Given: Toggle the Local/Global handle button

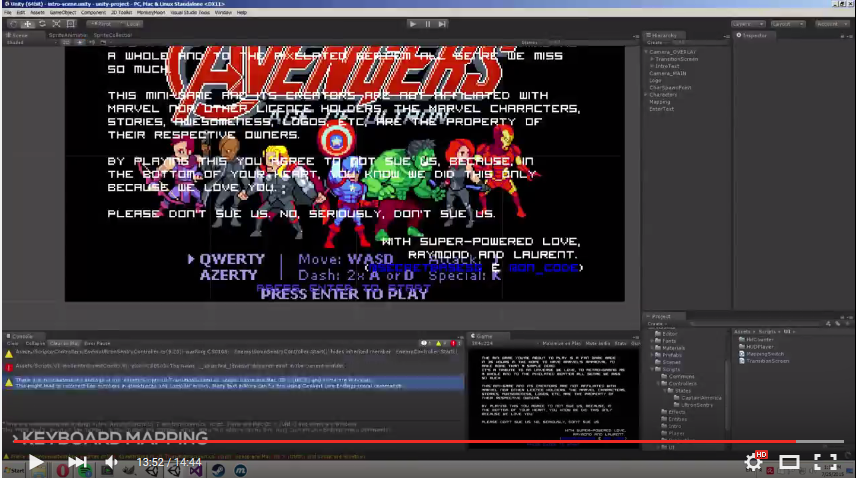Looking at the screenshot, I should click(x=130, y=24).
